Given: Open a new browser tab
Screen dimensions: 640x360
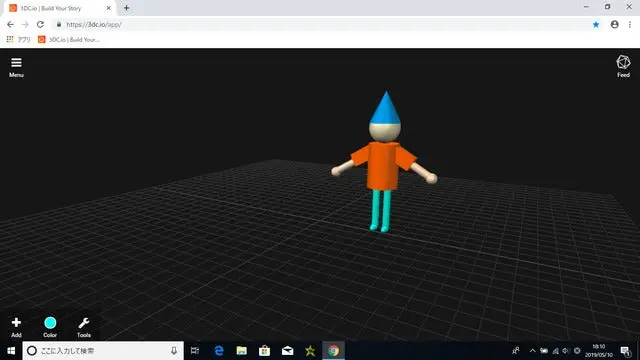Looking at the screenshot, I should (126, 8).
